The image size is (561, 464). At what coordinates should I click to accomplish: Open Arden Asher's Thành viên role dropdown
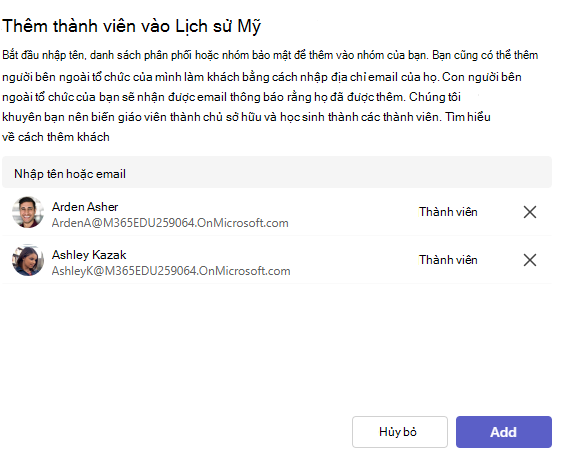click(448, 212)
